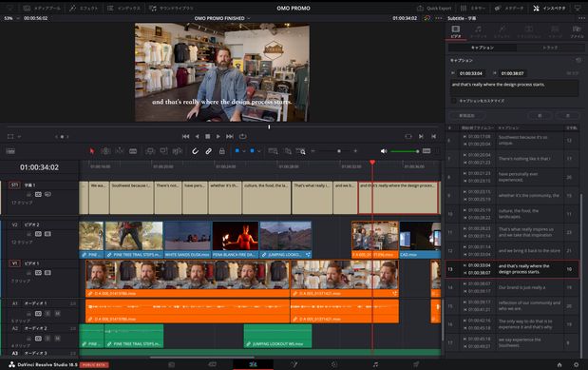Select the blade edit mode tool
The width and height of the screenshot is (588, 370).
133,151
